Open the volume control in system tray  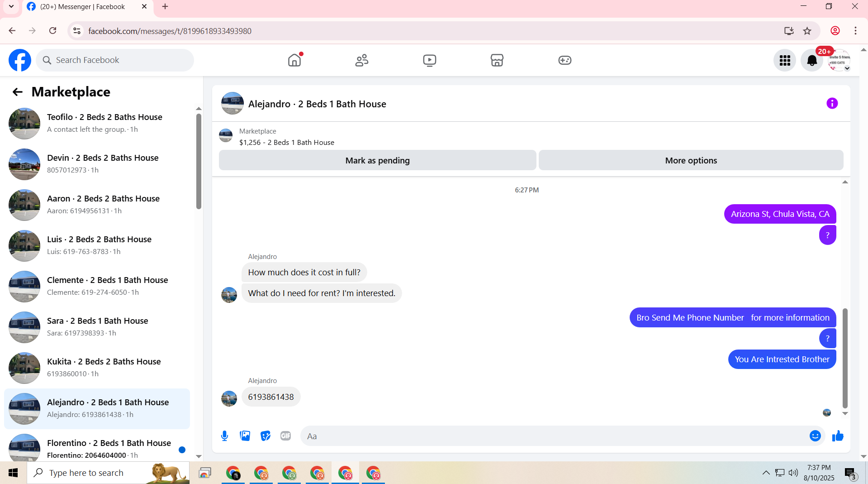(793, 473)
